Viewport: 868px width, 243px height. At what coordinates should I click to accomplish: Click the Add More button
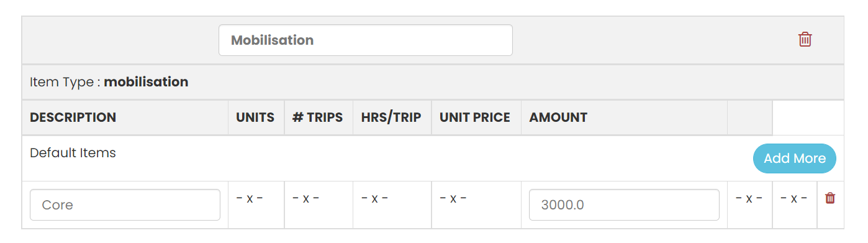click(x=795, y=158)
